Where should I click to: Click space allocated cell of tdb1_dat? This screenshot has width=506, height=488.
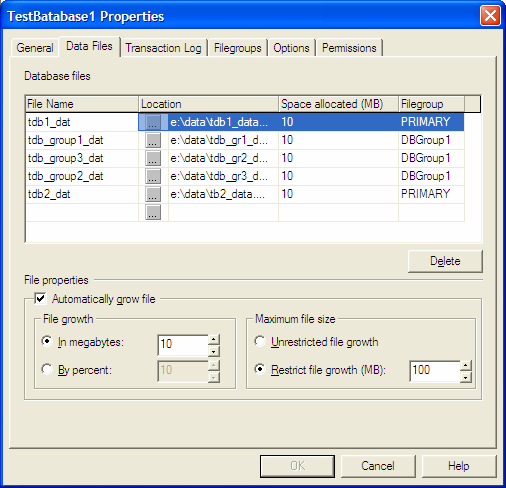coord(339,122)
